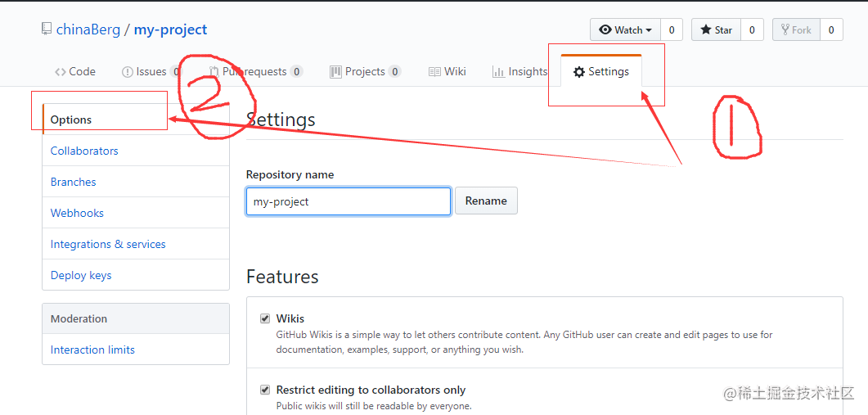Open the Watch dropdown button

625,30
